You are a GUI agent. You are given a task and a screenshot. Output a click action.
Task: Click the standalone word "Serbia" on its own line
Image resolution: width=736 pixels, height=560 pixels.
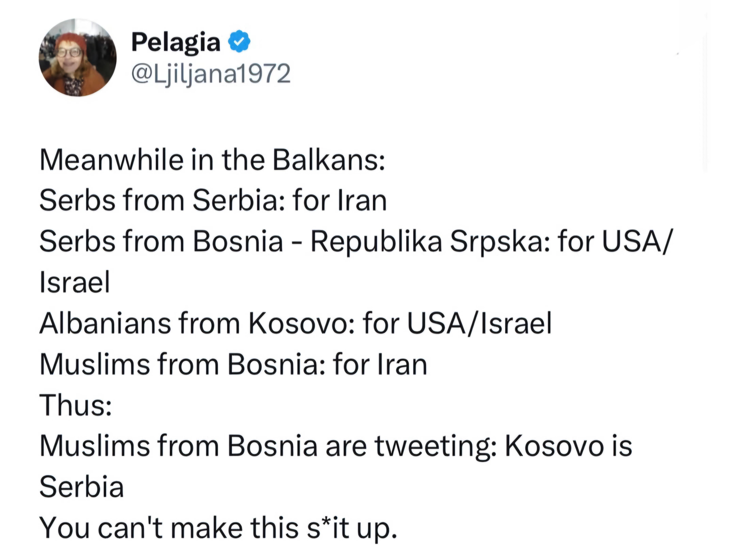coord(82,487)
